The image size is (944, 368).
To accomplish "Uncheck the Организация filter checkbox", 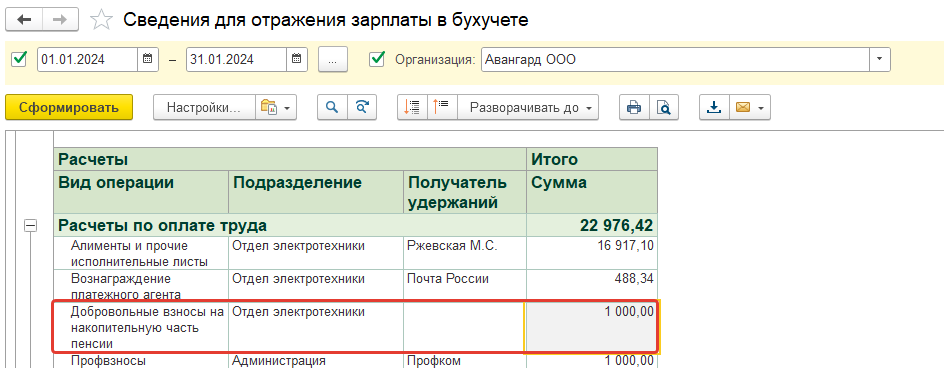I will [x=377, y=59].
